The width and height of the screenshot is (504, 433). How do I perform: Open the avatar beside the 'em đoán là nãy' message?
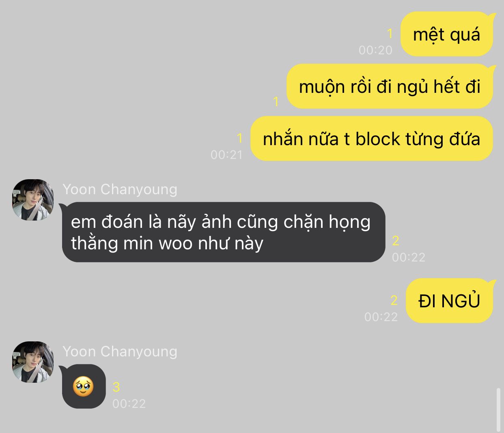click(x=33, y=200)
